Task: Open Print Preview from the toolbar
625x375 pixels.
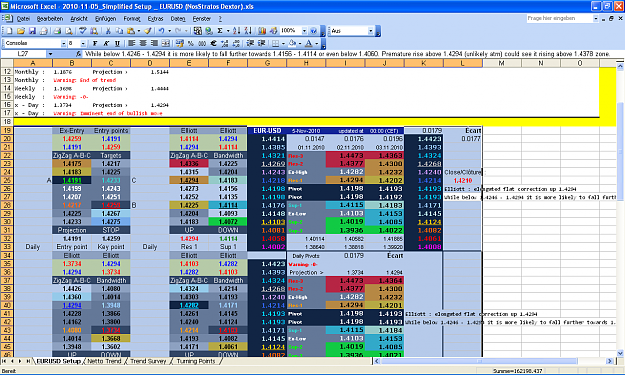Action: tap(69, 31)
